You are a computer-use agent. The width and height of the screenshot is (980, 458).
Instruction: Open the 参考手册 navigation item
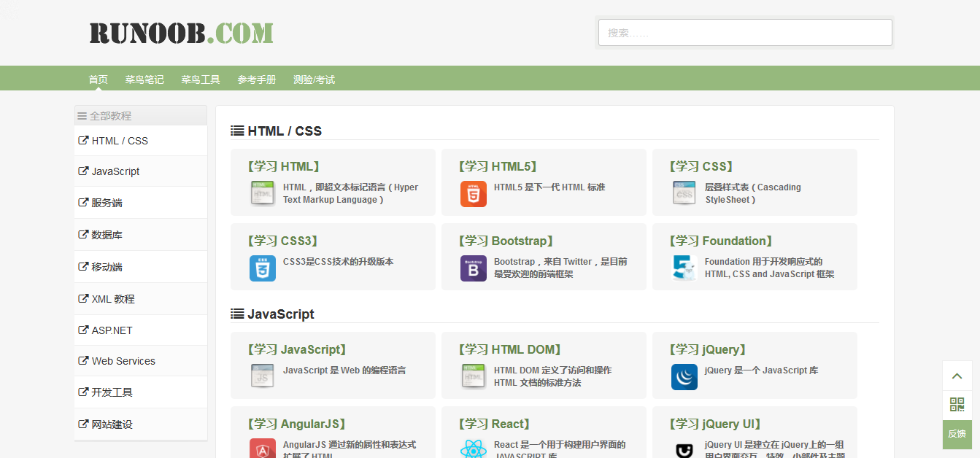pos(257,79)
